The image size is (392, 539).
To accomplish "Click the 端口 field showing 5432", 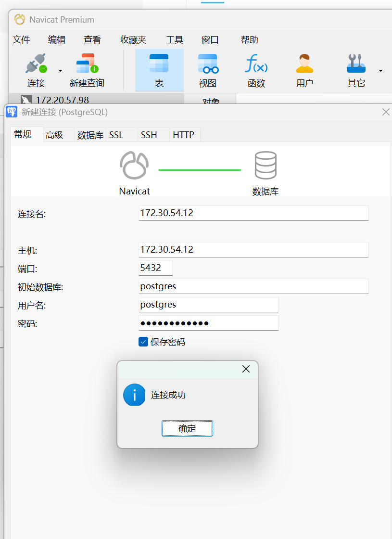I will 156,268.
